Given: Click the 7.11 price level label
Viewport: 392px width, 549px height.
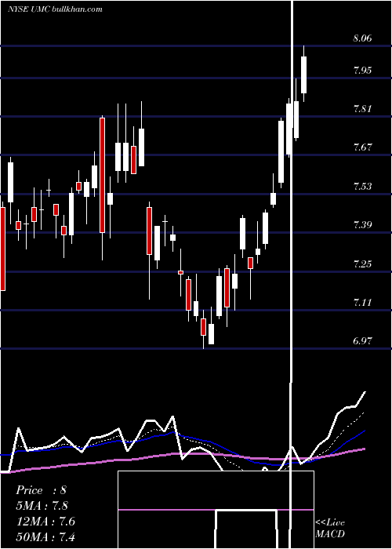Looking at the screenshot, I should pyautogui.click(x=362, y=302).
